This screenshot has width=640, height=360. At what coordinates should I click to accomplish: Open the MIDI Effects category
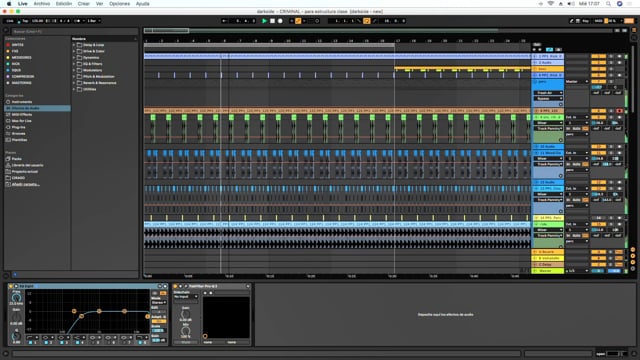[21, 115]
